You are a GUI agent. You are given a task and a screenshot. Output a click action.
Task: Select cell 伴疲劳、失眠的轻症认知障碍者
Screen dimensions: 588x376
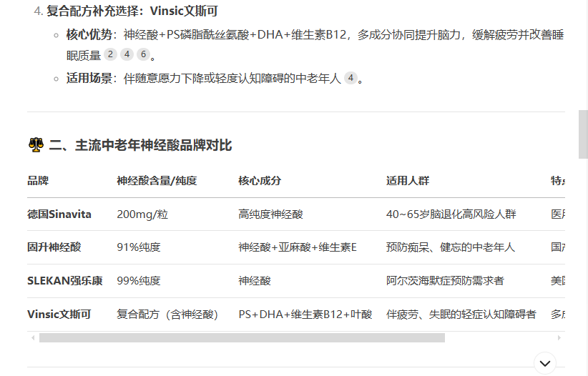[461, 314]
